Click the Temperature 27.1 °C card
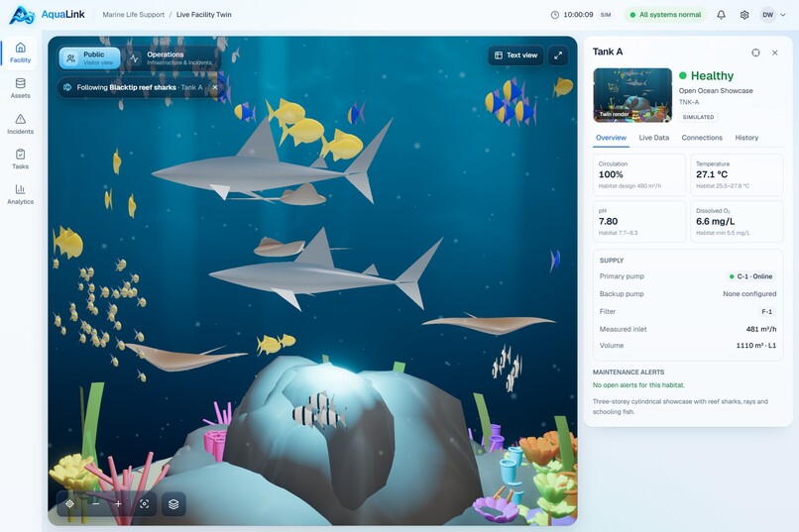 (x=737, y=174)
